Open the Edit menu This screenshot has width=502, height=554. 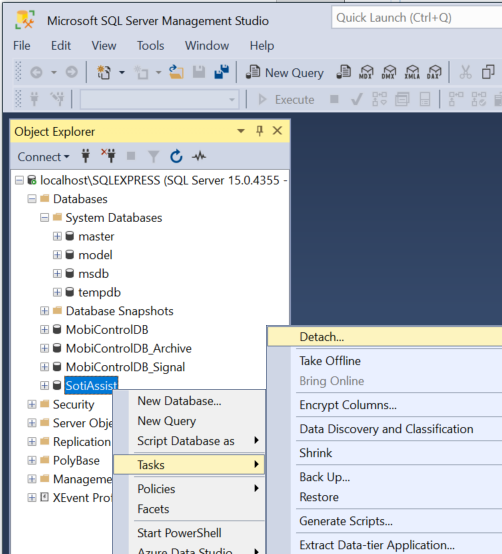tap(61, 46)
